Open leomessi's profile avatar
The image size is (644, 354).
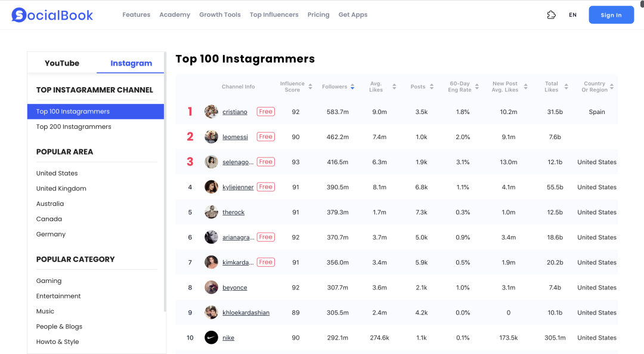pyautogui.click(x=211, y=137)
